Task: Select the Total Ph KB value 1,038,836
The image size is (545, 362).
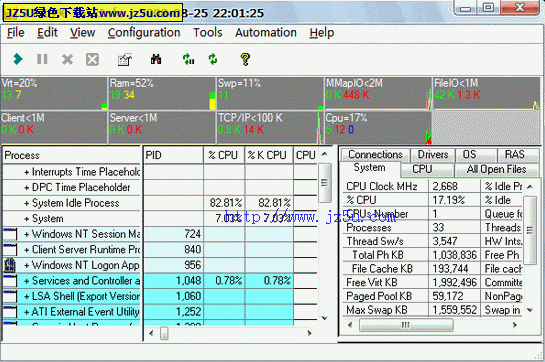Action: click(x=455, y=255)
